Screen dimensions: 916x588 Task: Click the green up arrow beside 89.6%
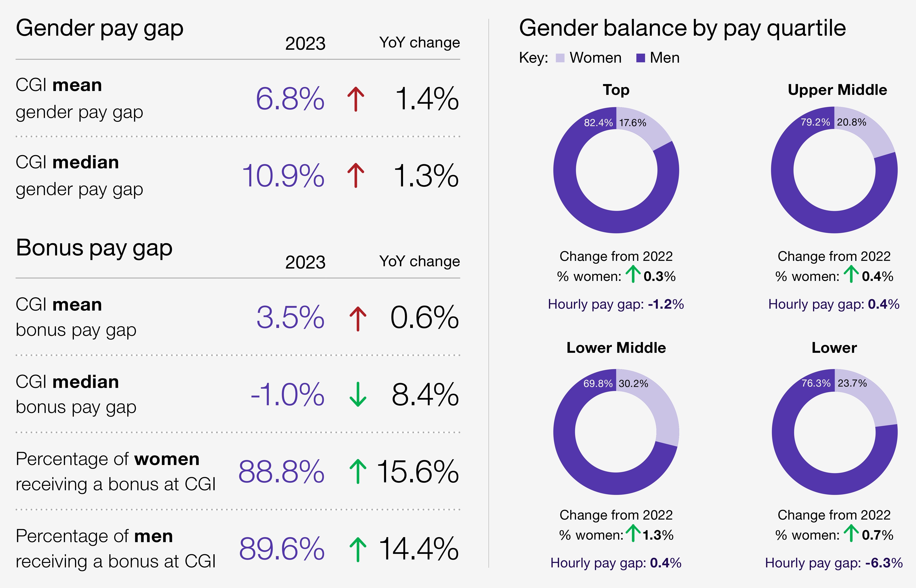358,549
